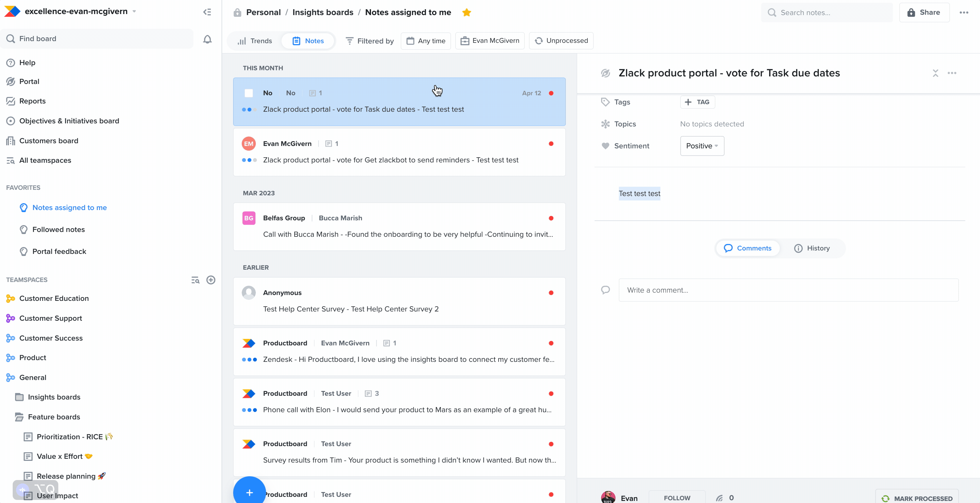
Task: Click the portal icon beside note title
Action: click(x=605, y=73)
